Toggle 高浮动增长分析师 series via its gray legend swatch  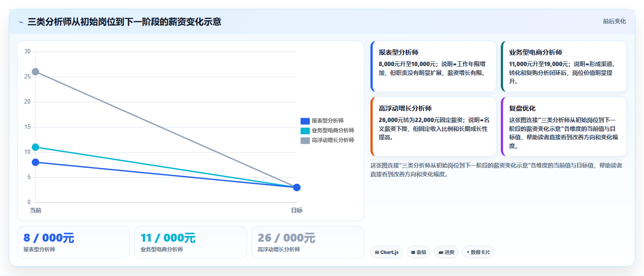click(305, 140)
